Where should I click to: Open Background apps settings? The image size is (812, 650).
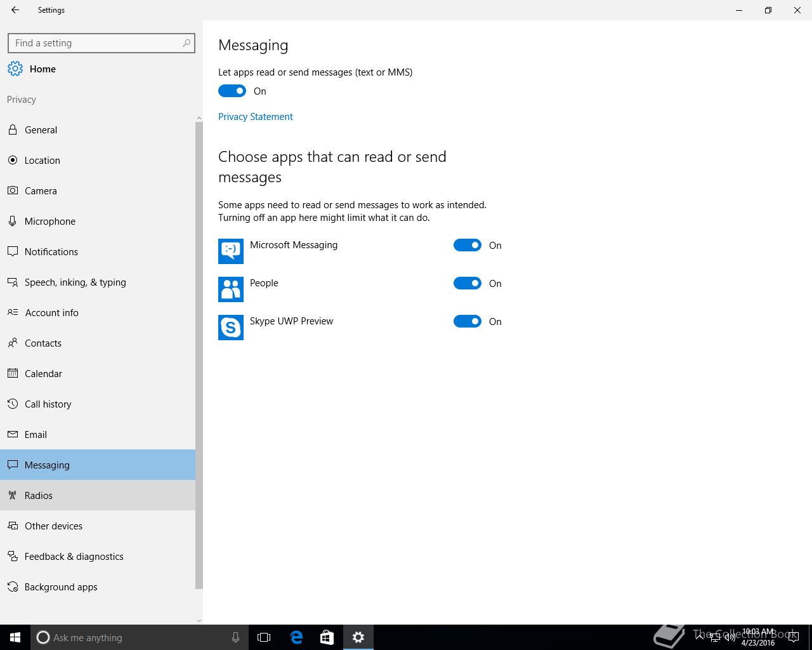pyautogui.click(x=98, y=587)
